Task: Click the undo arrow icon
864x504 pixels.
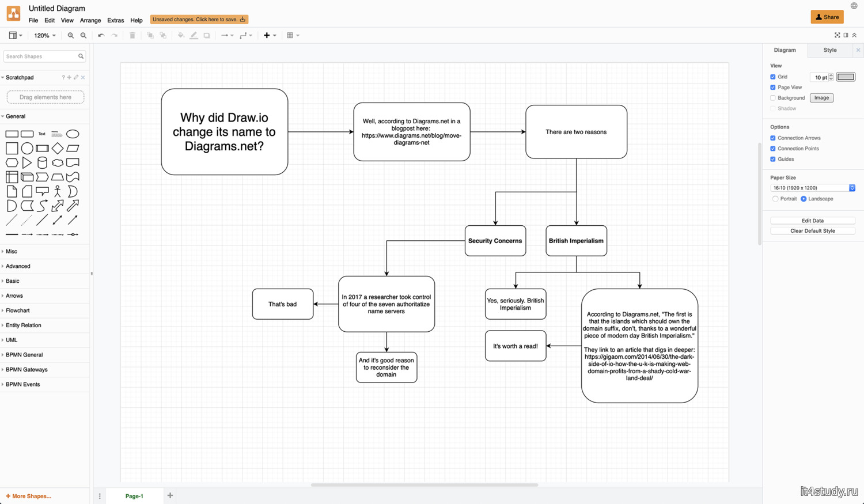Action: 101,36
